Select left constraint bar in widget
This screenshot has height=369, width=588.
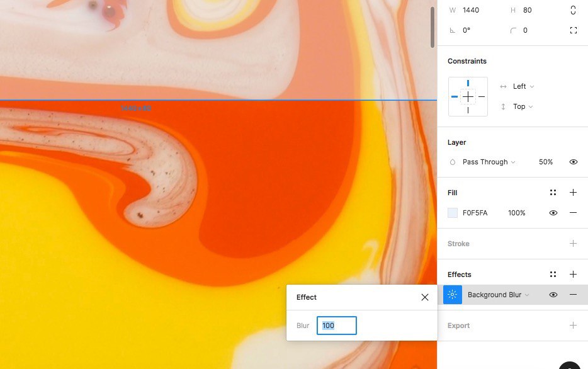(454, 97)
